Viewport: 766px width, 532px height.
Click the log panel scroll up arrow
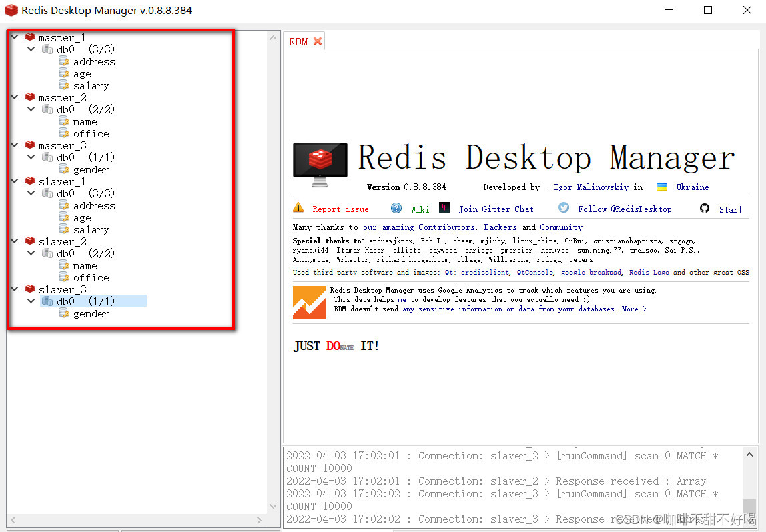[749, 455]
